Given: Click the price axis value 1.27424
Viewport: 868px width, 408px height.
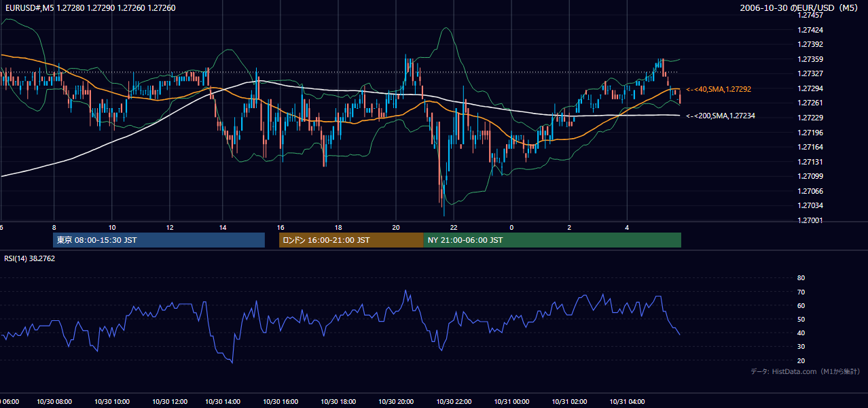Looking at the screenshot, I should [810, 30].
